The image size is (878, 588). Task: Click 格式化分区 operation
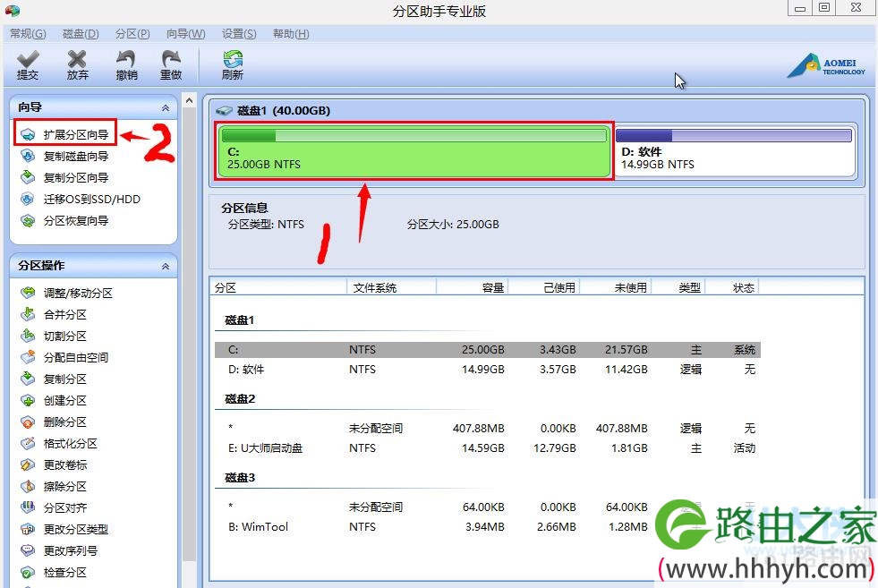[x=71, y=444]
